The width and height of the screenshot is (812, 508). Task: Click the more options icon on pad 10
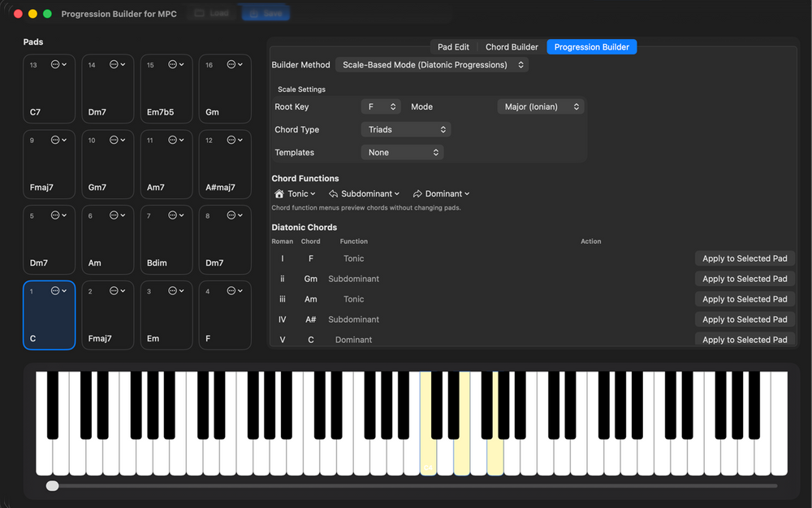pyautogui.click(x=117, y=140)
